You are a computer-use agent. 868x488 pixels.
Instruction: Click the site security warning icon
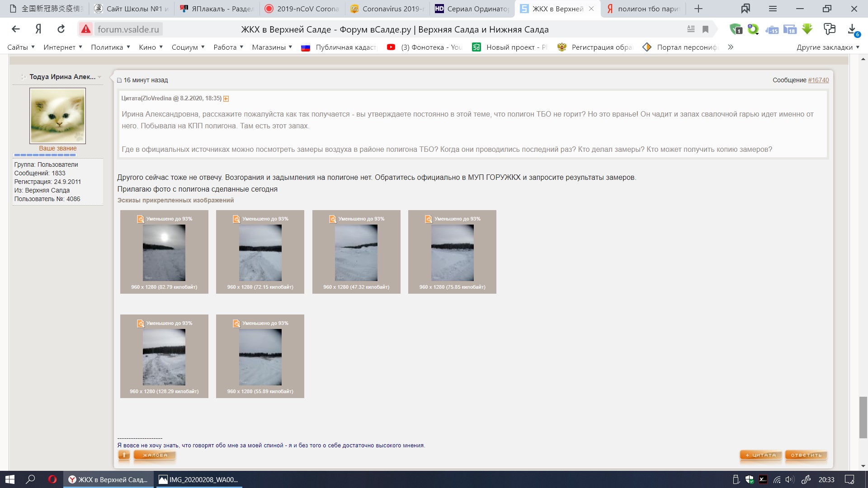[x=85, y=29]
